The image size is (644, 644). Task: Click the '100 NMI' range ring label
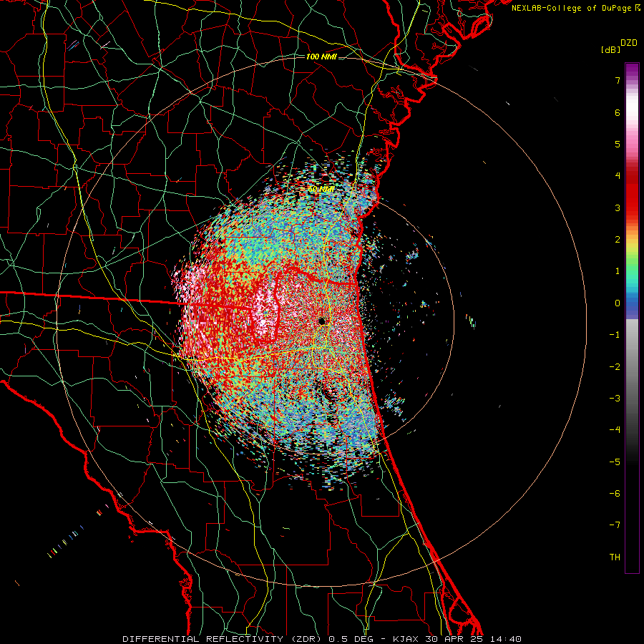321,57
